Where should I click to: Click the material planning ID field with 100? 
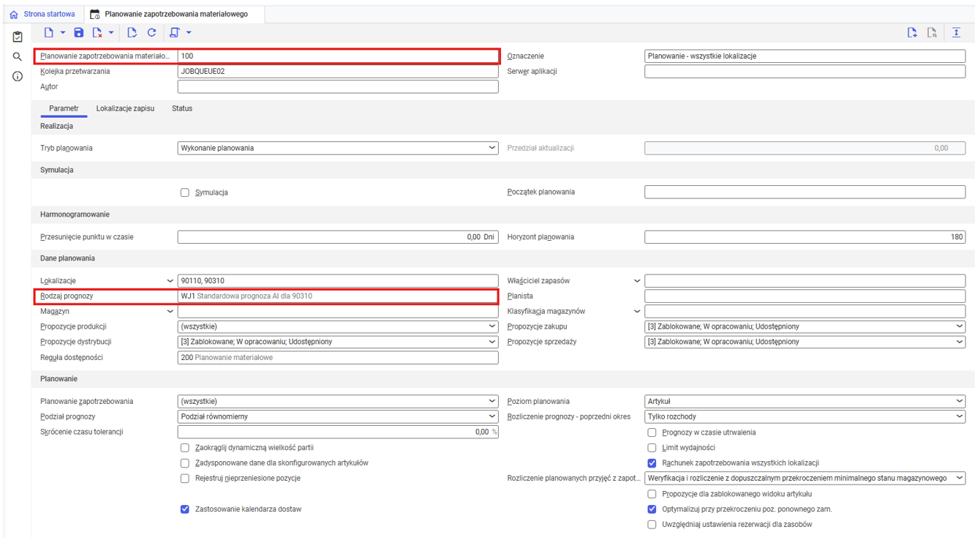click(338, 56)
